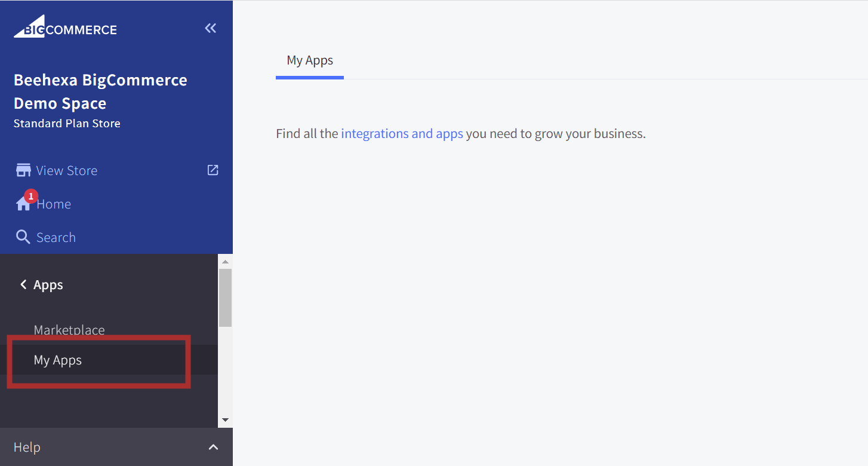The width and height of the screenshot is (868, 466).
Task: Click the Help footer label
Action: point(27,447)
